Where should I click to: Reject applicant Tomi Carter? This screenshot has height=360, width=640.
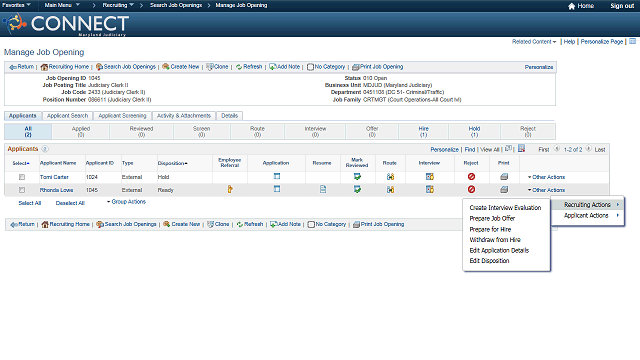471,176
